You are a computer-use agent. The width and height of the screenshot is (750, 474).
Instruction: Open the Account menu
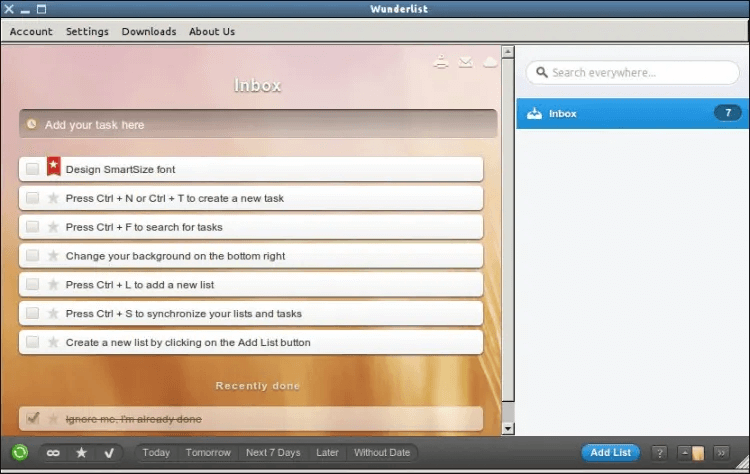(31, 32)
